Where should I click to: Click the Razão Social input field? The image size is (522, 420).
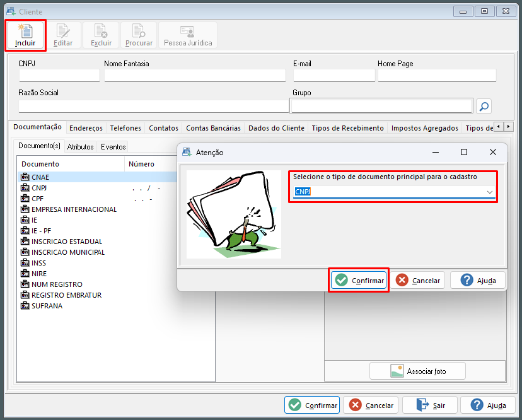point(153,106)
